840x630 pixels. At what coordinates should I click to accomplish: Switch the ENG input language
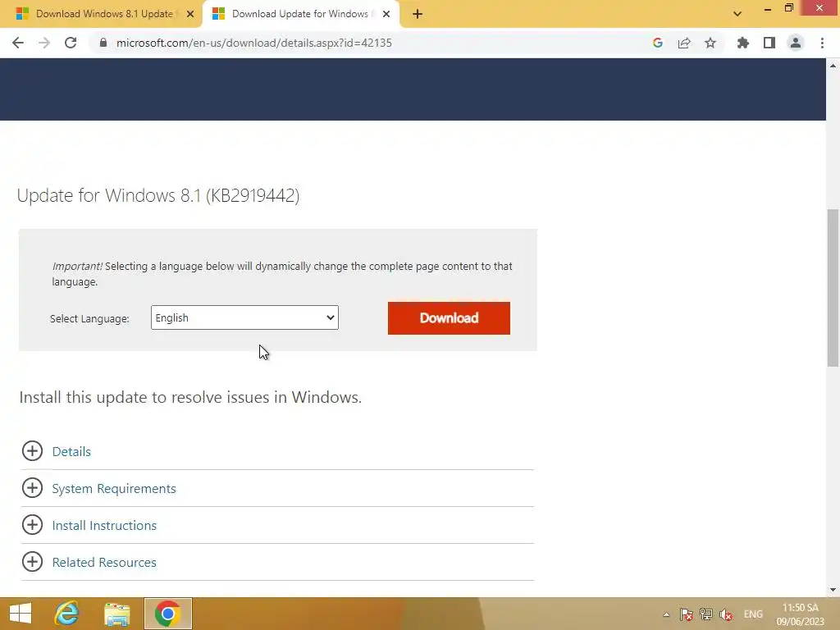click(753, 614)
